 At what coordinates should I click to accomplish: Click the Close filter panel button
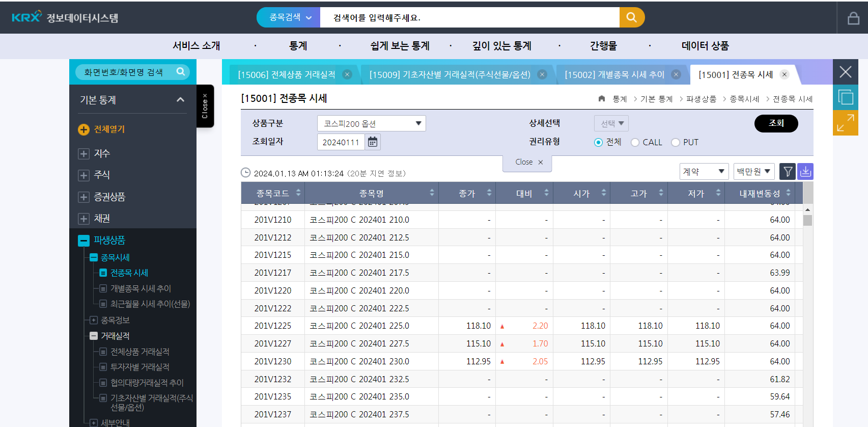527,163
